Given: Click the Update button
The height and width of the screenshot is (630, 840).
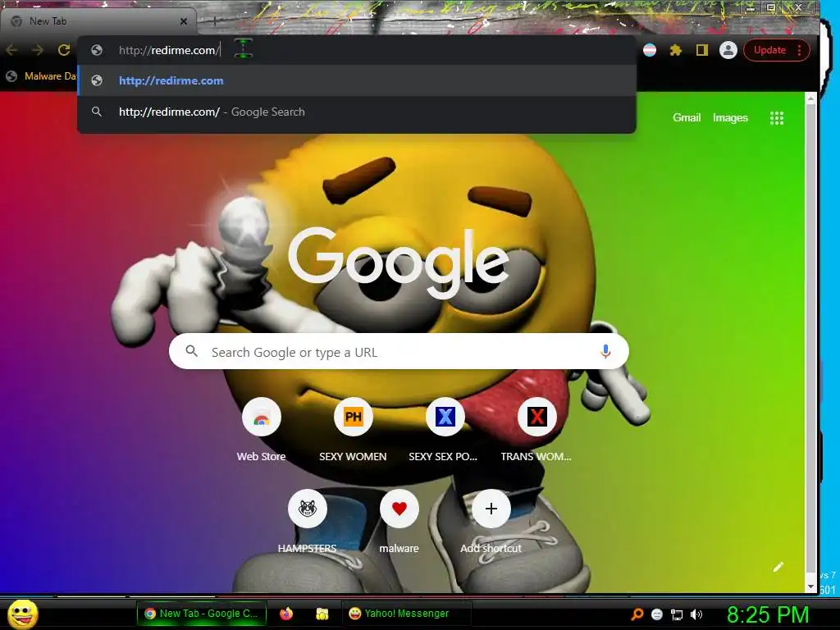Looking at the screenshot, I should [769, 50].
